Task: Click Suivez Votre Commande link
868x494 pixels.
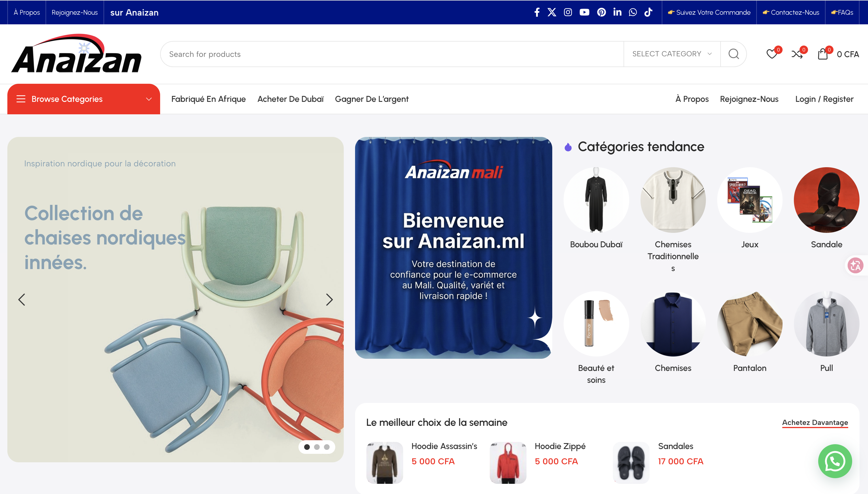Action: tap(709, 12)
